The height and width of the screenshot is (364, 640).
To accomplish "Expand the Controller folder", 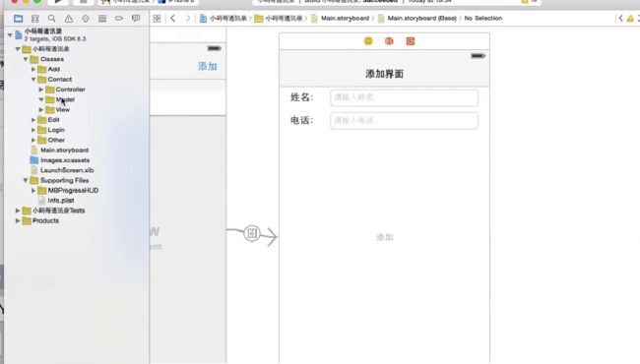I will [x=41, y=90].
